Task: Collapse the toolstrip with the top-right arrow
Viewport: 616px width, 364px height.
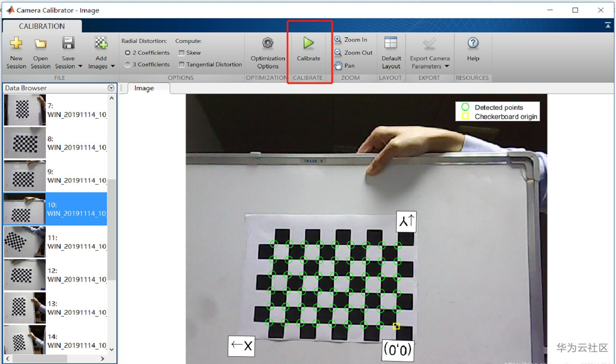Action: tap(608, 25)
